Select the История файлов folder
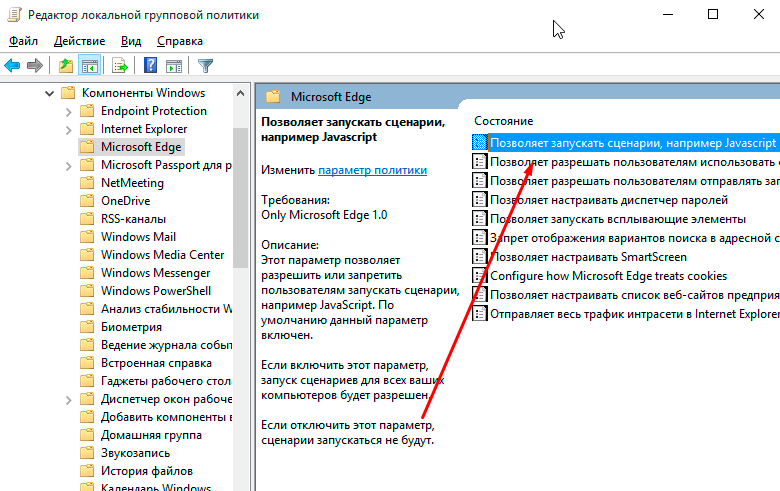Screen dimensions: 780x491 [x=147, y=471]
